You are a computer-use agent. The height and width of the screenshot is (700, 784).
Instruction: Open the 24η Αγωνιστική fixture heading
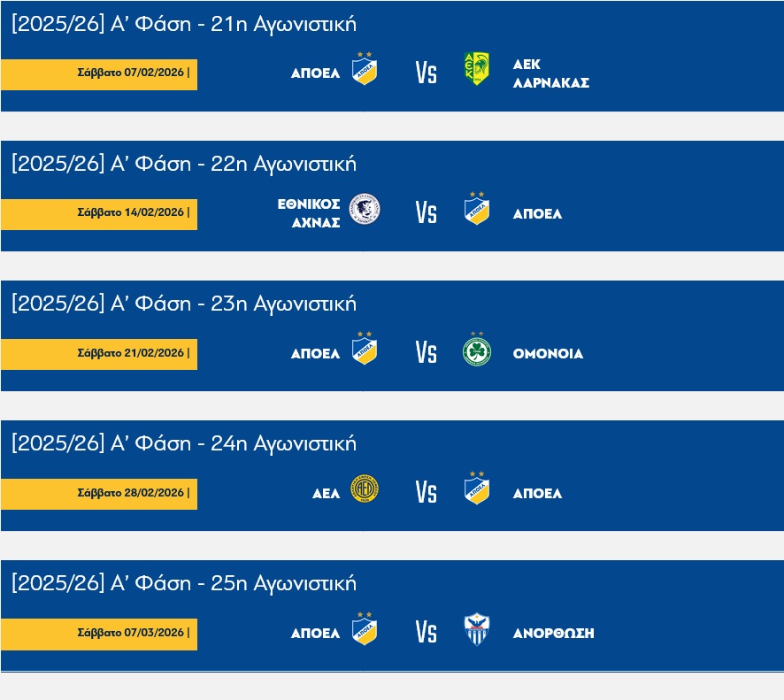[x=184, y=443]
